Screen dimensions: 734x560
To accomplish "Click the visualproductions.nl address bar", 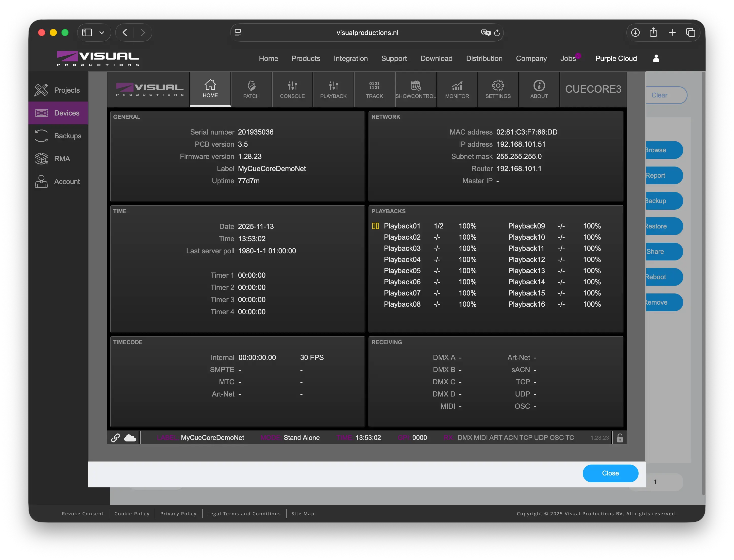I will pyautogui.click(x=367, y=33).
